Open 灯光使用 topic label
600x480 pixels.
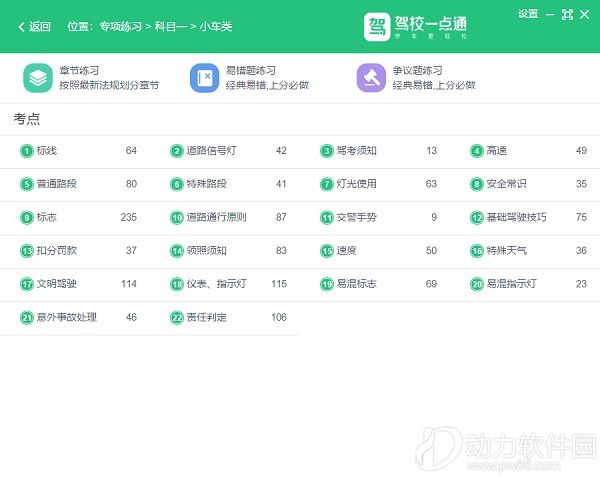[357, 184]
